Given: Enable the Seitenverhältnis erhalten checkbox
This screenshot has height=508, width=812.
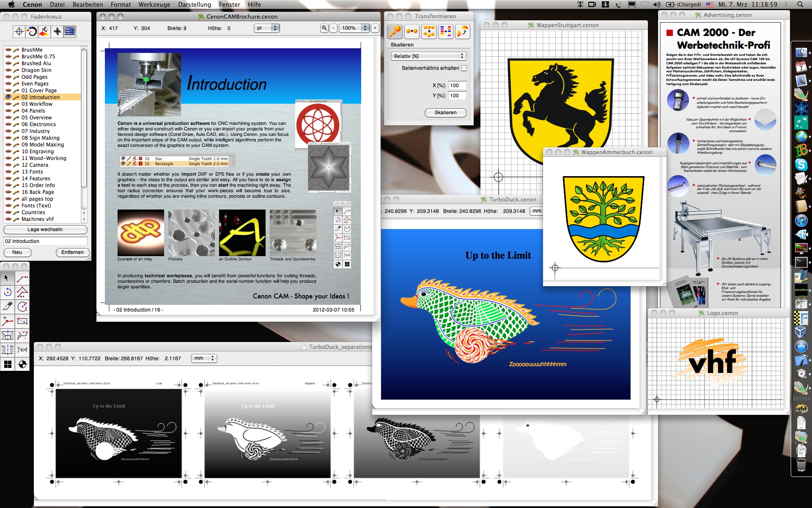Looking at the screenshot, I should pos(464,68).
